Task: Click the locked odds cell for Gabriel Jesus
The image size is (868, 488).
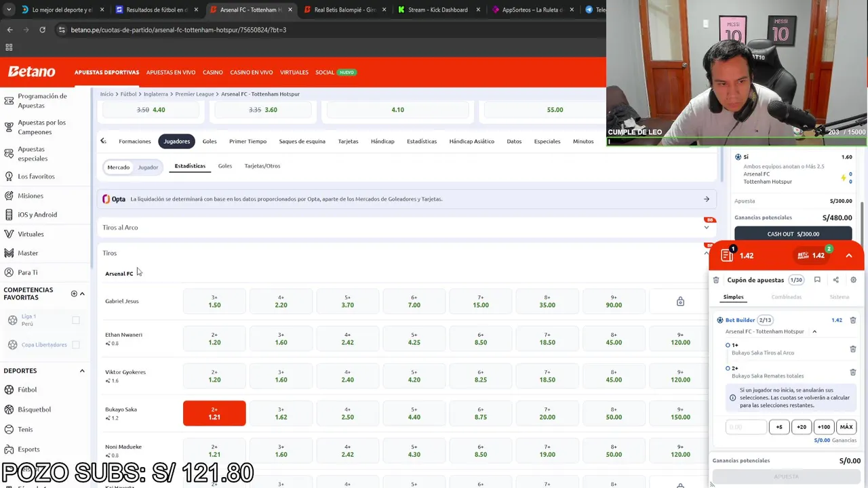Action: (680, 301)
